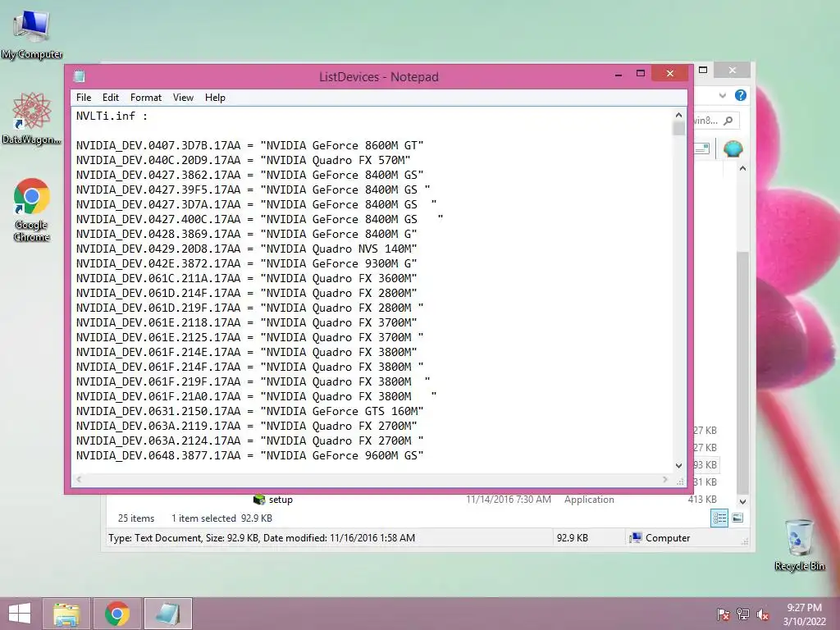Open the Help menu in Notepad
This screenshot has width=840, height=630.
(x=215, y=98)
